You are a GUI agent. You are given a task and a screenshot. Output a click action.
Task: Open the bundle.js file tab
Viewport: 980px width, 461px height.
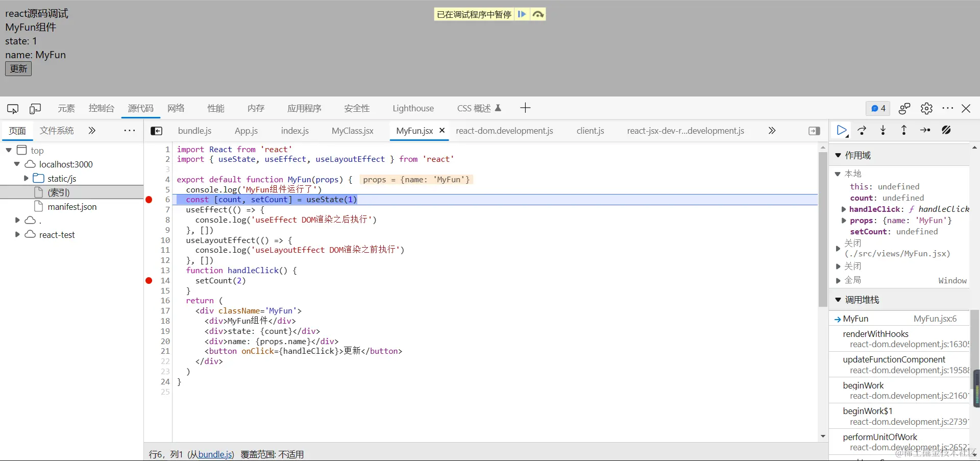pyautogui.click(x=194, y=131)
